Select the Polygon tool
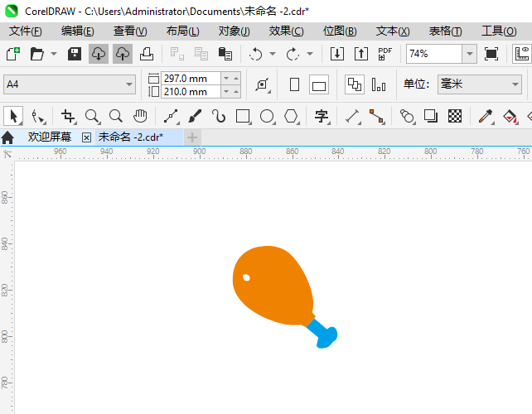 (291, 116)
